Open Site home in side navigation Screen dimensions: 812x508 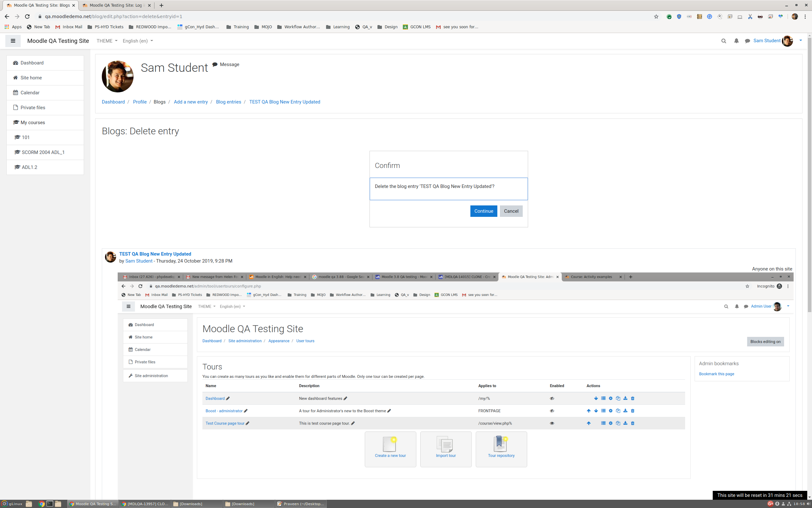coord(45,77)
